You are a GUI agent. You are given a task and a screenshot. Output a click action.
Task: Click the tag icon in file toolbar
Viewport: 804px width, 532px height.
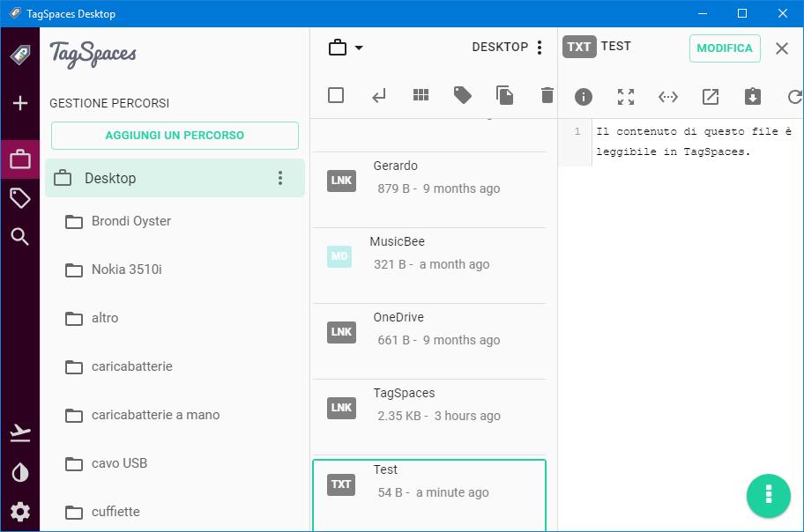point(463,95)
